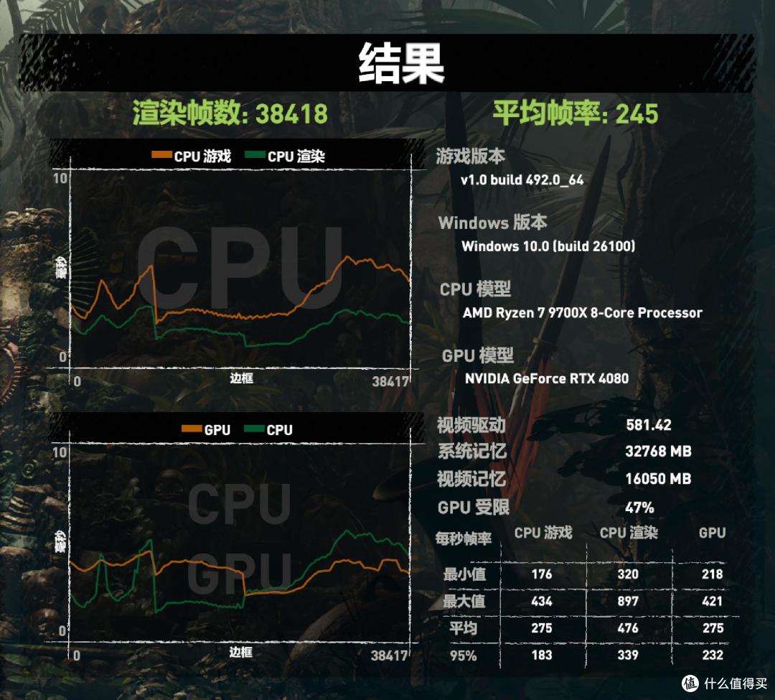Viewport: 775px width, 700px height.
Task: Select maximum CPU render value 897
Action: (x=628, y=602)
